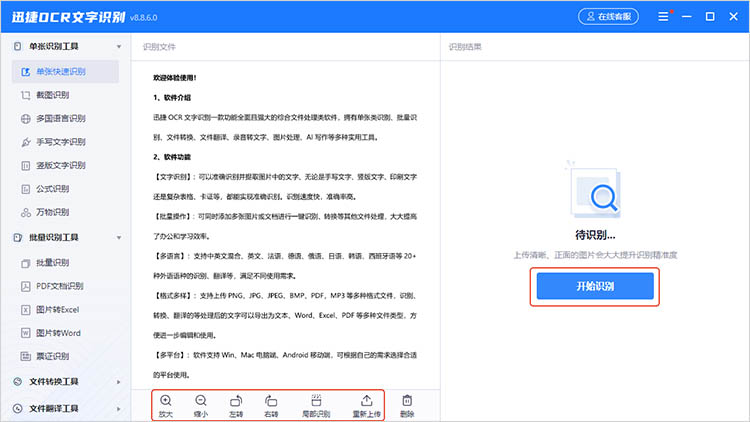750x422 pixels.
Task: Click the 文件转换工具 section icon
Action: [x=18, y=382]
